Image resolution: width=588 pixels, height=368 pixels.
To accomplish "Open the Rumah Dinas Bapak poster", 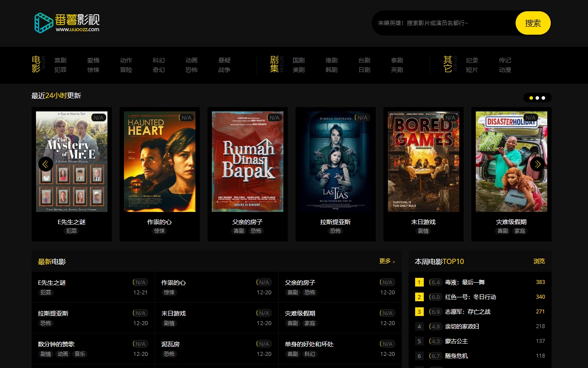I will point(247,162).
